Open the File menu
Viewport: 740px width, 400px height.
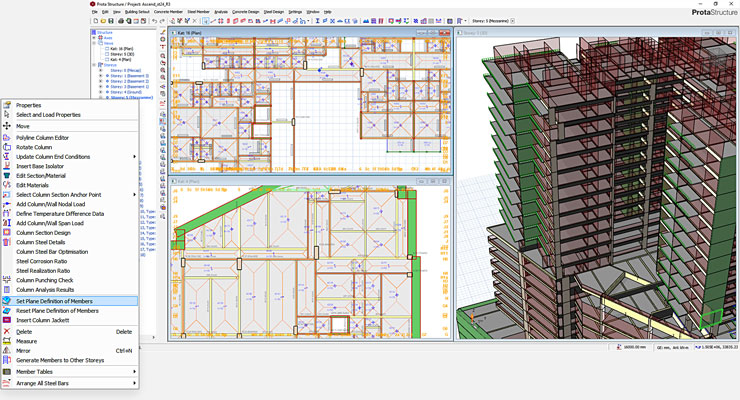95,12
